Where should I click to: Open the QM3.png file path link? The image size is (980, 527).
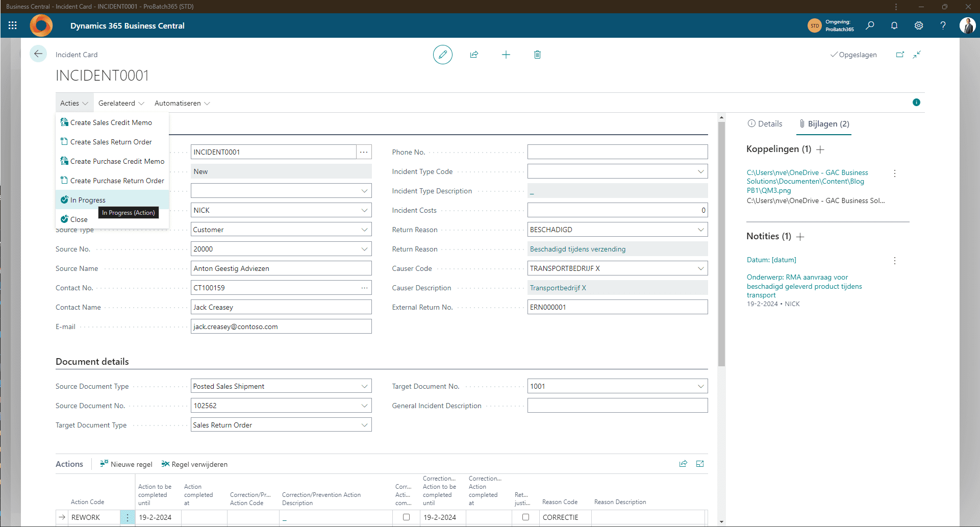pyautogui.click(x=808, y=181)
